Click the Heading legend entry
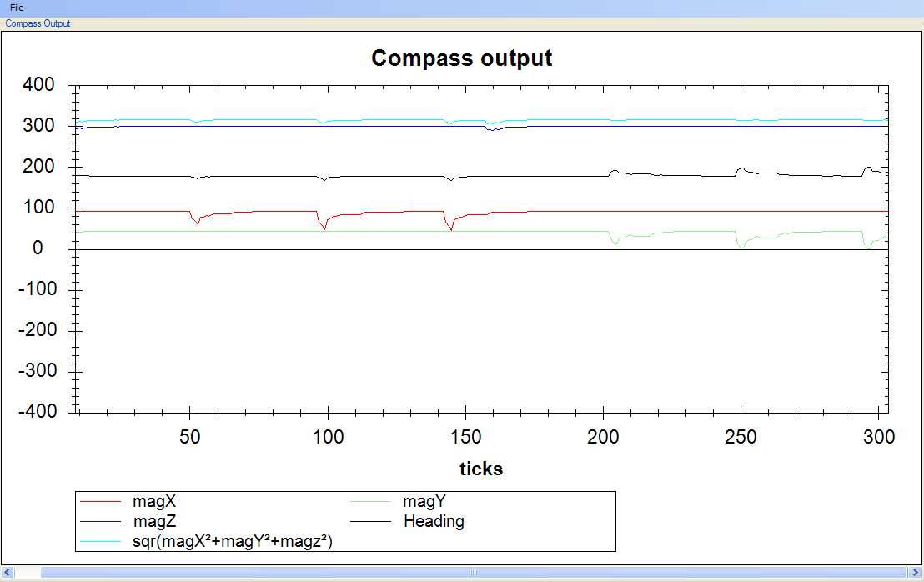The image size is (924, 582). coord(434,521)
